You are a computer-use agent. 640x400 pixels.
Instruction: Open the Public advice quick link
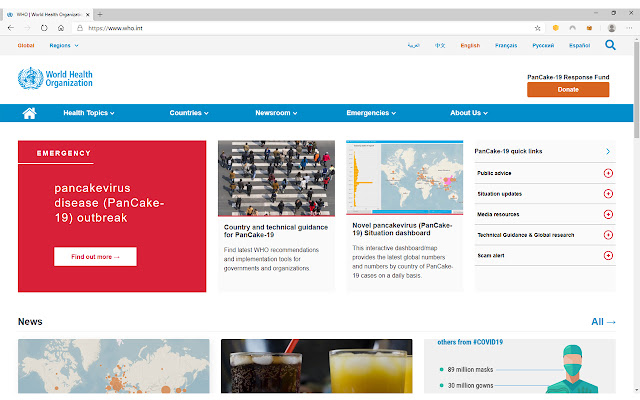click(494, 173)
